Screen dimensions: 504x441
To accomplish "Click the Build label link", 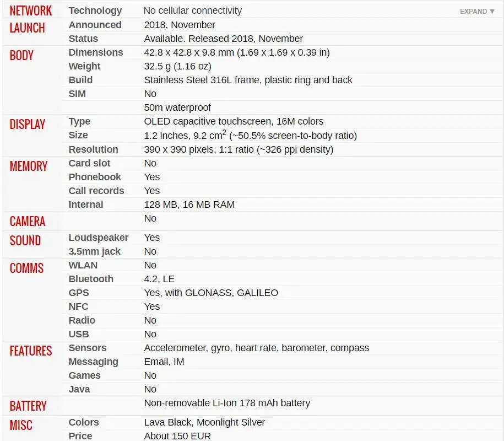I will pyautogui.click(x=80, y=80).
